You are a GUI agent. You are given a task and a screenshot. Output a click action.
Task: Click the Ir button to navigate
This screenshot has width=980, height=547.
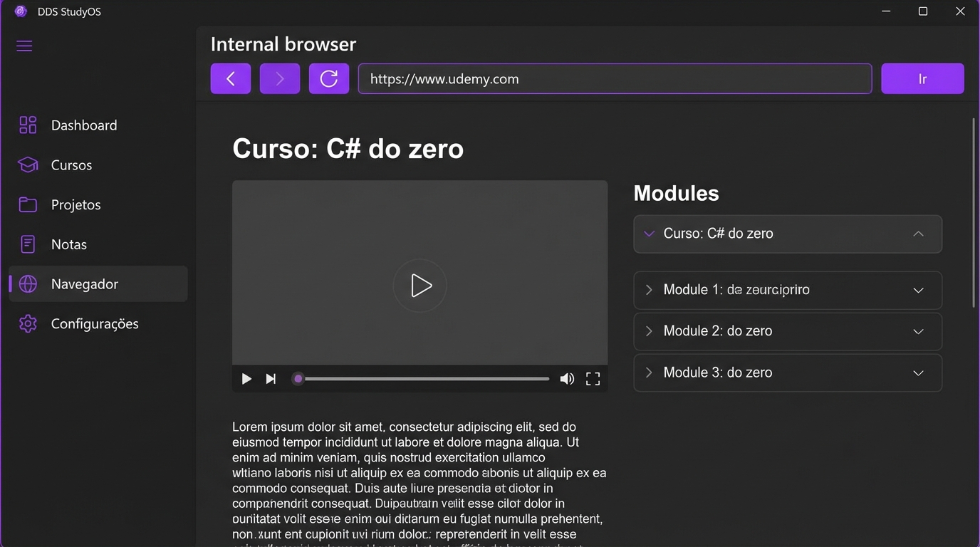(922, 79)
